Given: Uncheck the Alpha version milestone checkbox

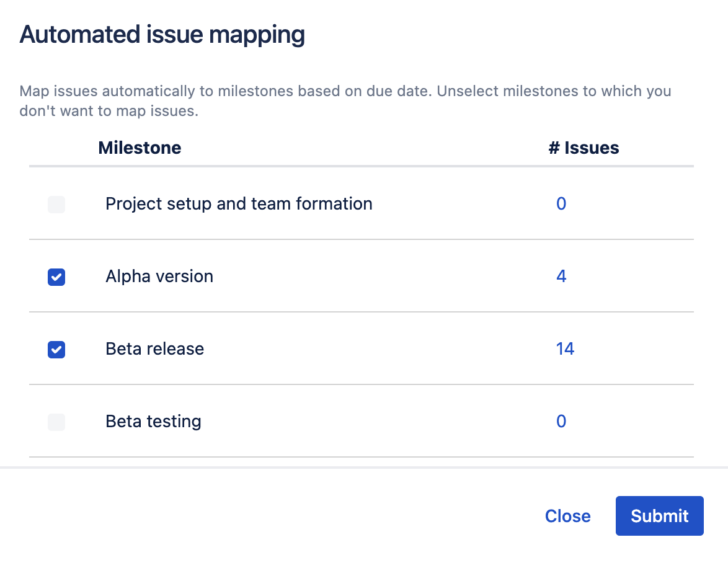Looking at the screenshot, I should pos(56,277).
